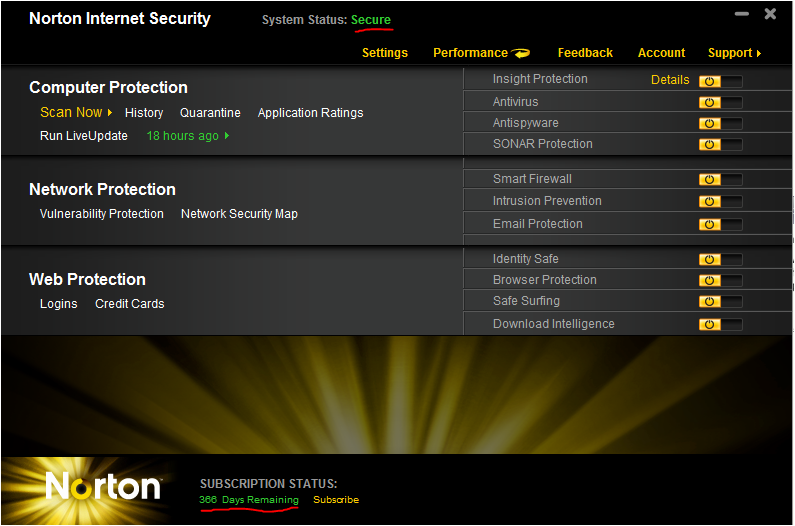Click Norton Internet Security title

click(x=120, y=18)
